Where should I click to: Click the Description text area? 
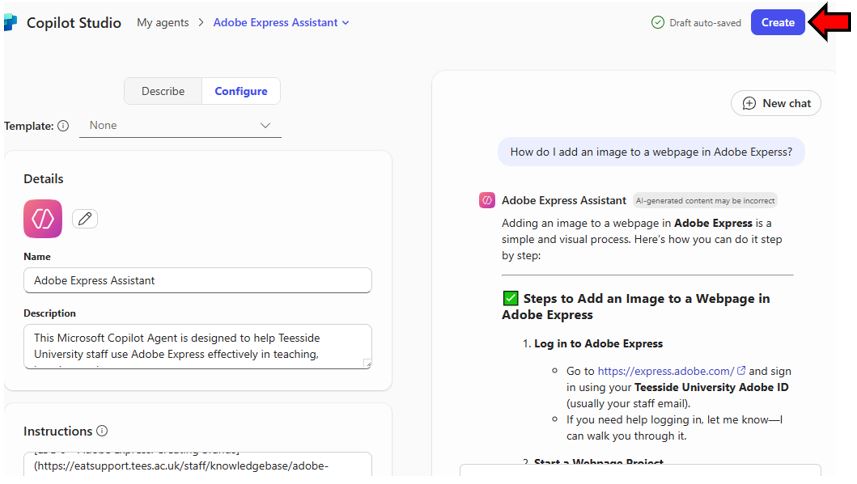point(197,346)
